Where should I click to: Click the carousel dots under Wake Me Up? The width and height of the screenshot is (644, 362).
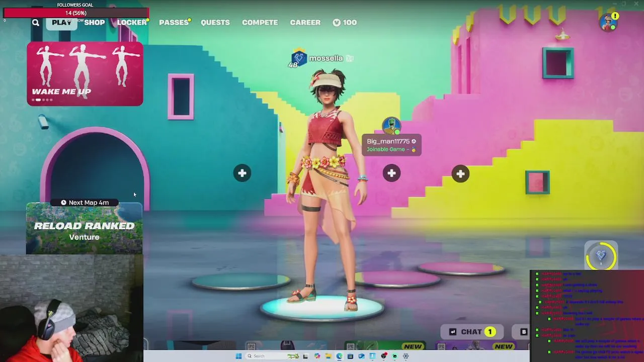[42, 100]
